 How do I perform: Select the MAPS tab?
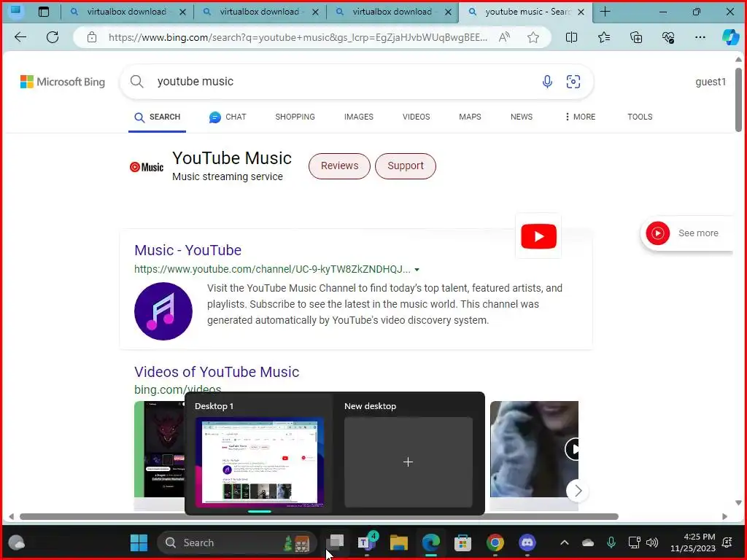[x=470, y=117]
